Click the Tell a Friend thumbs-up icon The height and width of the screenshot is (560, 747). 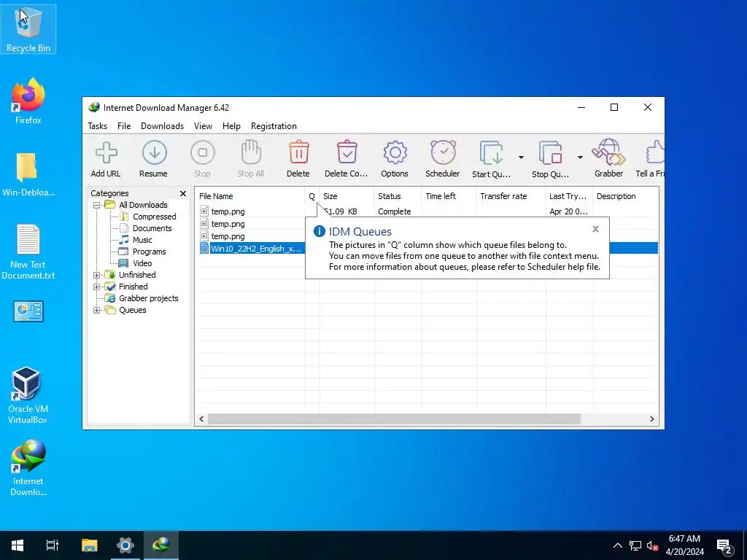click(655, 152)
